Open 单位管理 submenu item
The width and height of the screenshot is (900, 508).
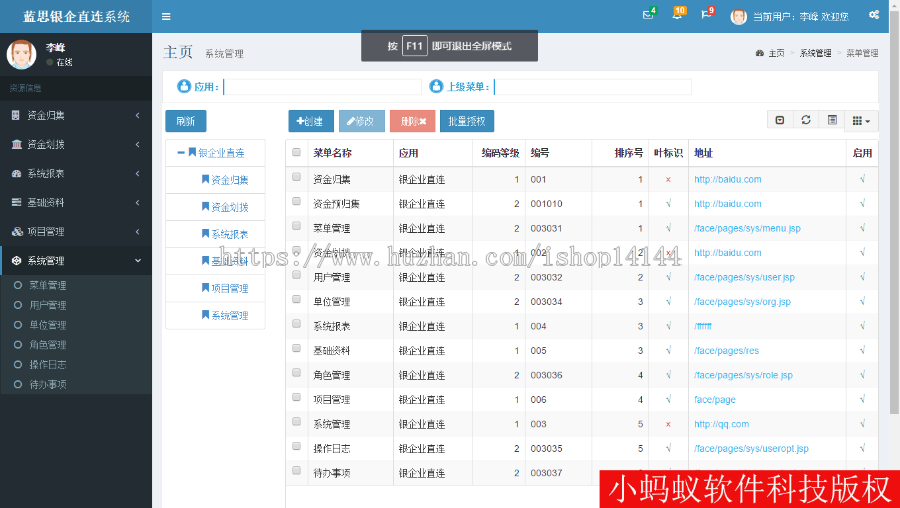tap(48, 325)
